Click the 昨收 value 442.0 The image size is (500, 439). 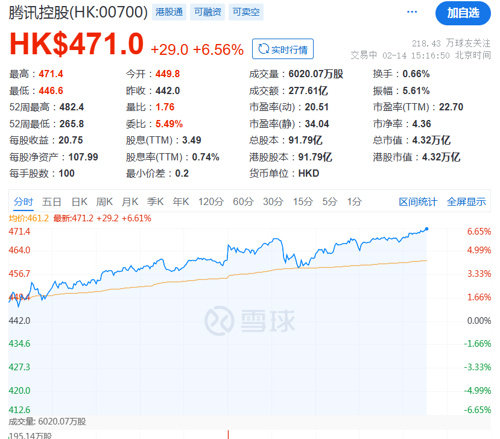167,90
